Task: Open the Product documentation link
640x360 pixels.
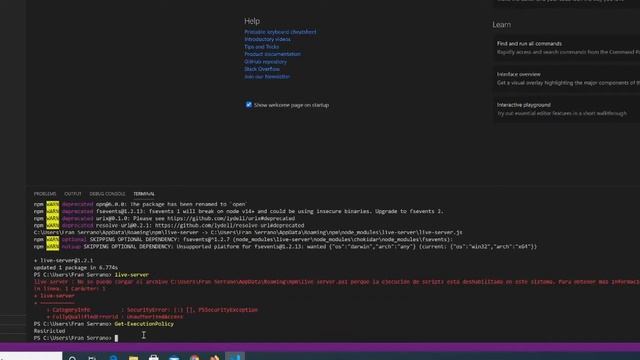Action: click(272, 54)
